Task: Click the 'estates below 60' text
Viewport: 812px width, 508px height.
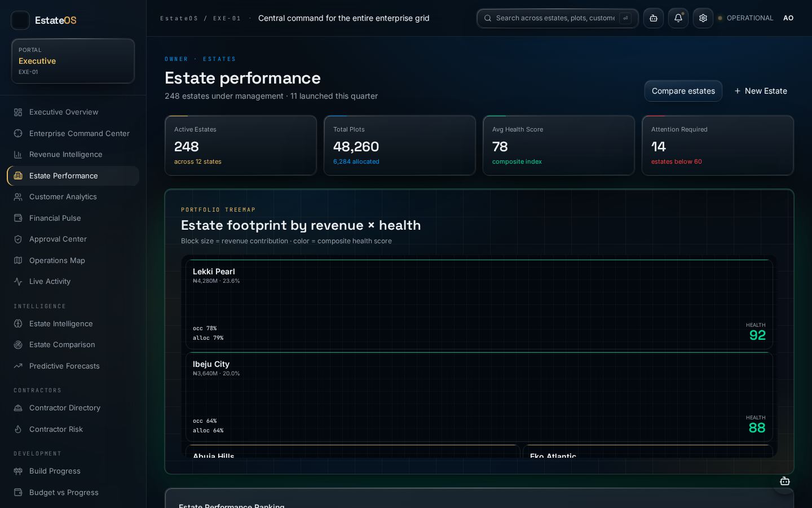Action: (677, 161)
